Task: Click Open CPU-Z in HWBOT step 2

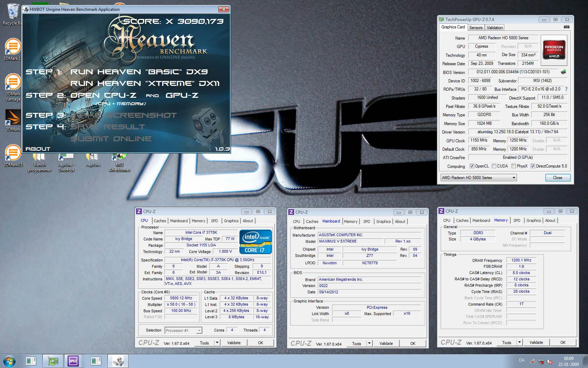Action: coord(103,95)
